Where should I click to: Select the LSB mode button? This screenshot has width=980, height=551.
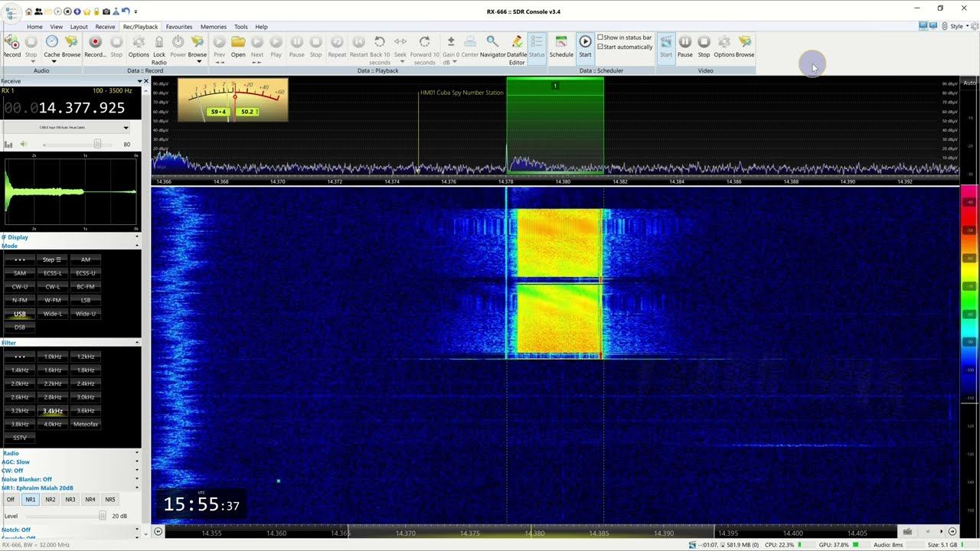point(85,300)
